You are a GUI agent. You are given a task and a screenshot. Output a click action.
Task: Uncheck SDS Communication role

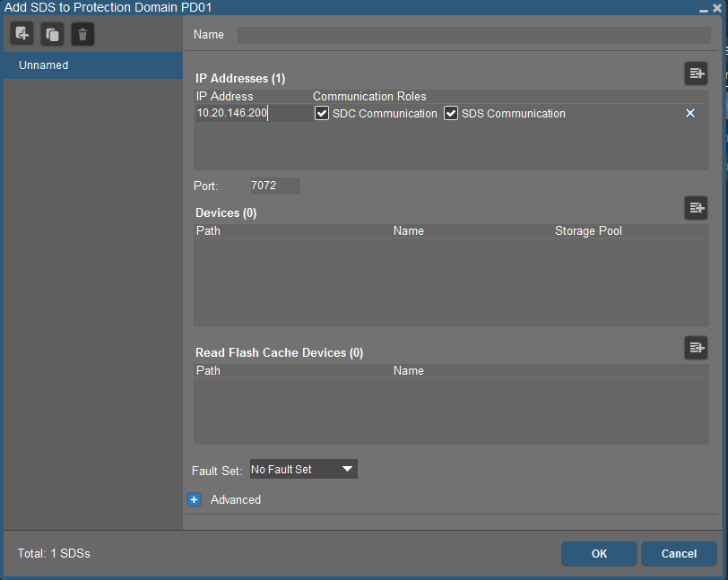(x=451, y=113)
